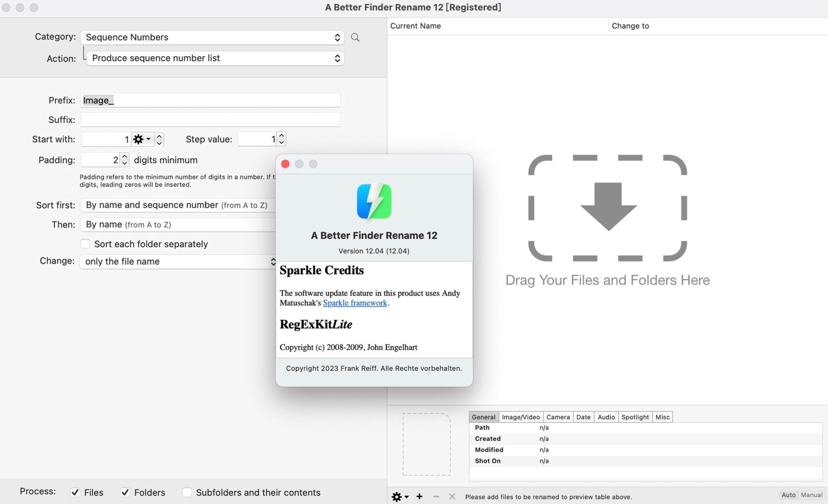Enable Subfolders and their contents checkbox
Screen dimensions: 828x504
tap(186, 492)
